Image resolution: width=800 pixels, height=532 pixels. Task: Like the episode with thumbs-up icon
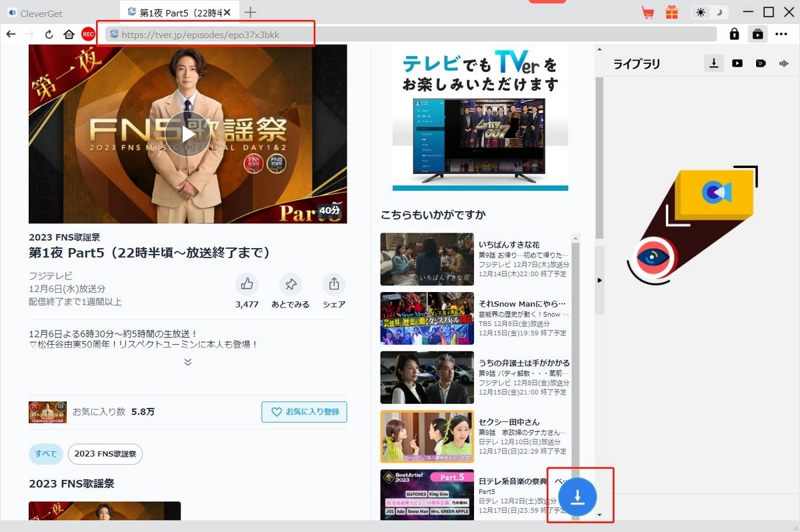[247, 285]
